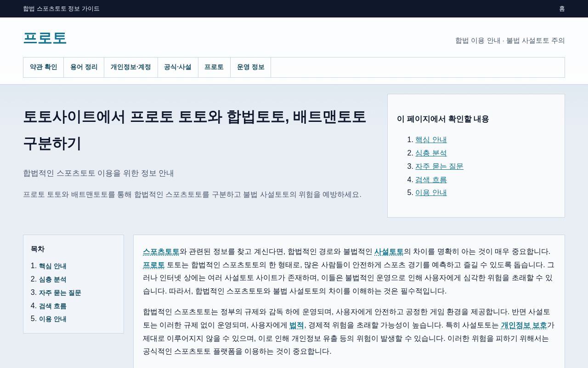588x368 pixels.
Task: Go to 개인정보·계정 in the navigation bar
Action: (x=131, y=67)
